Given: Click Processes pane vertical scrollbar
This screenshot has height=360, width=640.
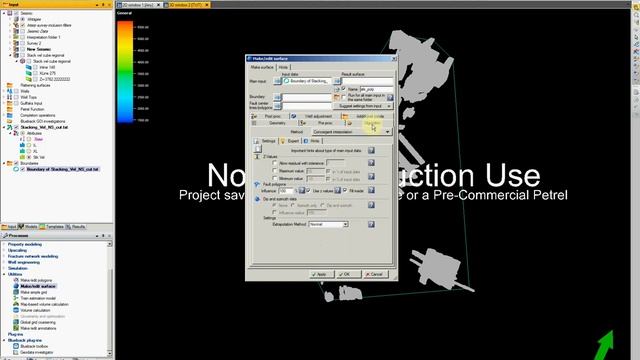Looking at the screenshot, I should point(109,298).
